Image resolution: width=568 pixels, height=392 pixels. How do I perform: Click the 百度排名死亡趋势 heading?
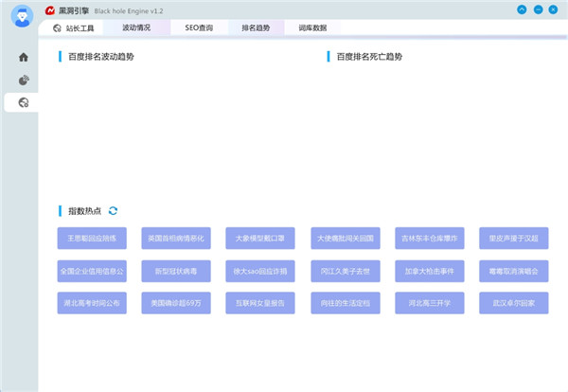[369, 57]
